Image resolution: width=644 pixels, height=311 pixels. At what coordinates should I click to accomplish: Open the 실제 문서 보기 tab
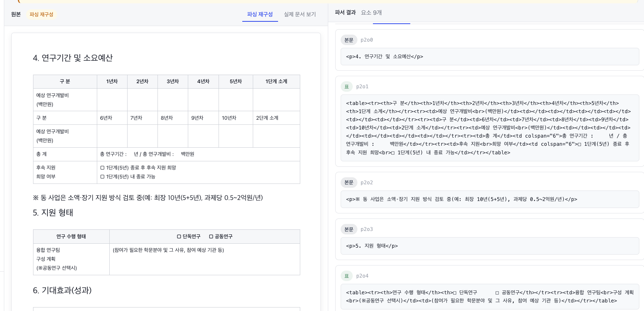(300, 14)
